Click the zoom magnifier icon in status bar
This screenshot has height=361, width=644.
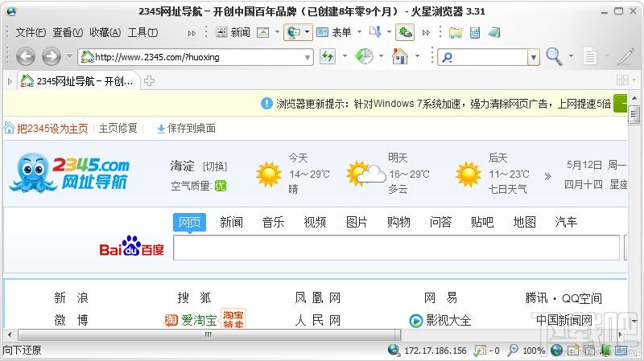[513, 351]
